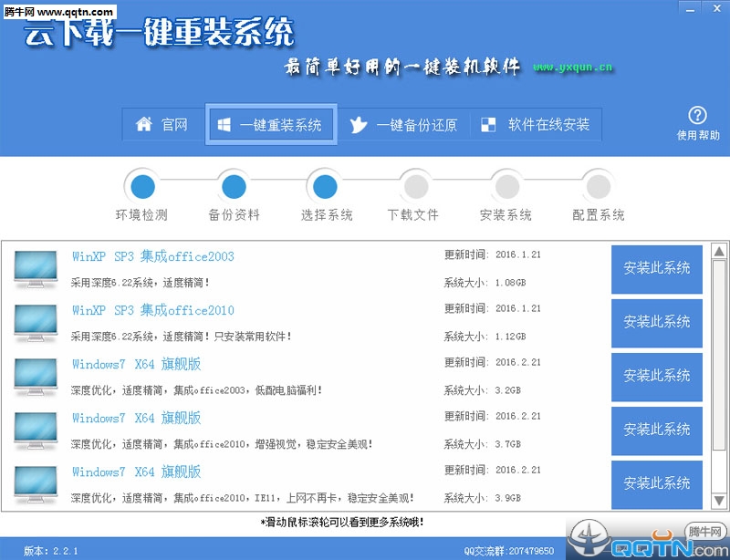Click the bird icon beside 一键备份还原
This screenshot has height=560, width=730.
(x=360, y=125)
